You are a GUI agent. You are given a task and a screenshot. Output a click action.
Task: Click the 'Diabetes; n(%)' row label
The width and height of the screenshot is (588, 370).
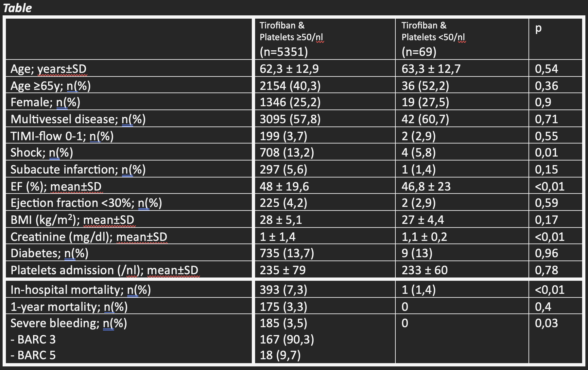[x=49, y=253]
